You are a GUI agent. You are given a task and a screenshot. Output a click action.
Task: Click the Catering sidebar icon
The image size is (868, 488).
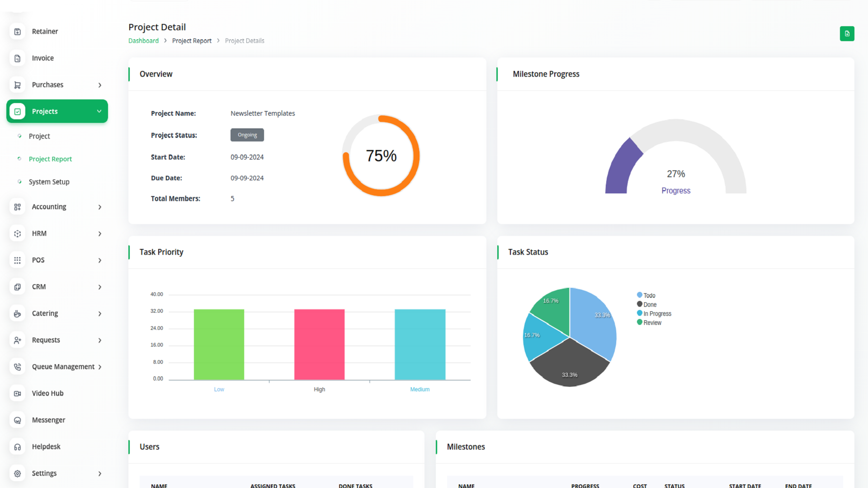pyautogui.click(x=17, y=314)
